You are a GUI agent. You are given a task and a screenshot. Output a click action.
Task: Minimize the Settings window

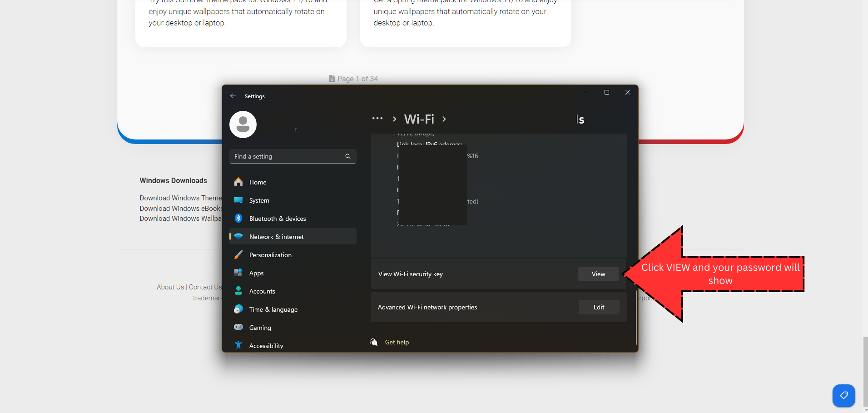coord(586,92)
